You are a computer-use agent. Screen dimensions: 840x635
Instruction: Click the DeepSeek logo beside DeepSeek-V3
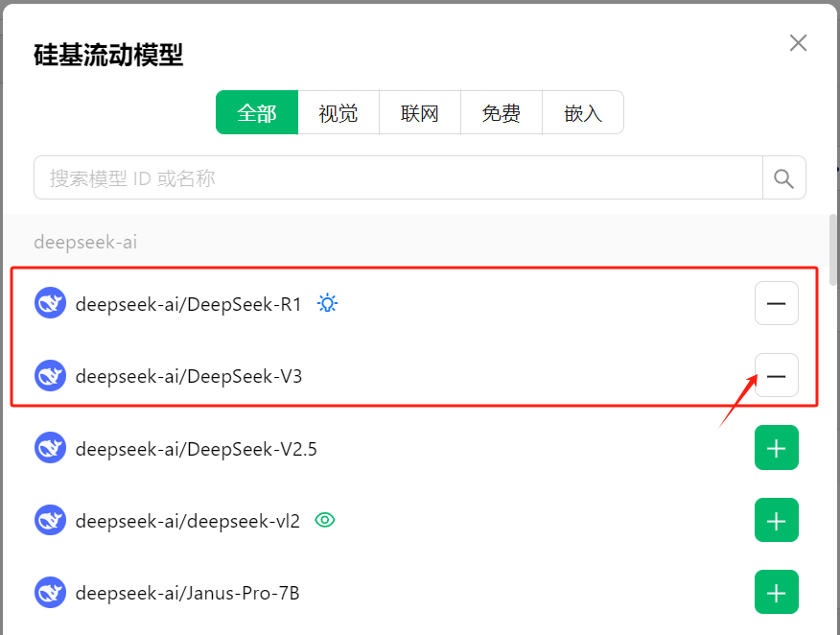(49, 375)
